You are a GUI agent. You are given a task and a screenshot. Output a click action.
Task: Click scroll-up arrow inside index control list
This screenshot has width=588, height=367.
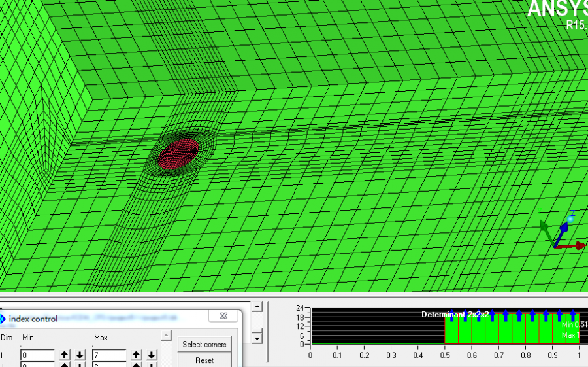(166, 335)
